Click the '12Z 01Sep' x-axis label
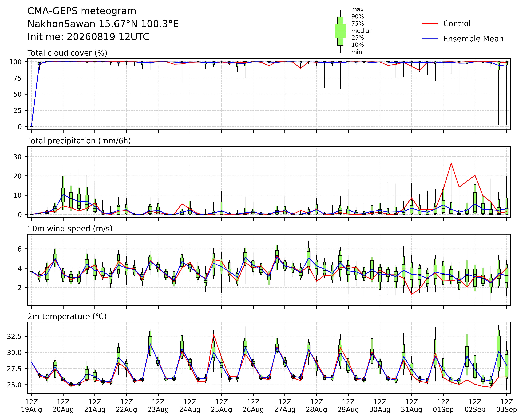 443,406
